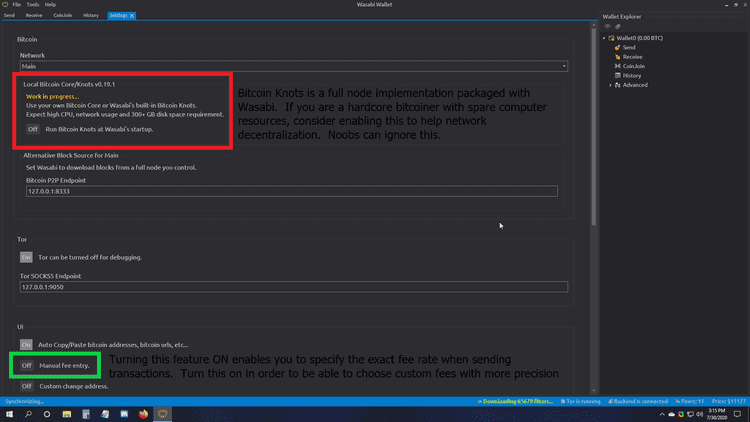Screen dimensions: 750x422
Task: Turn on Custom change address
Action: coord(26,386)
